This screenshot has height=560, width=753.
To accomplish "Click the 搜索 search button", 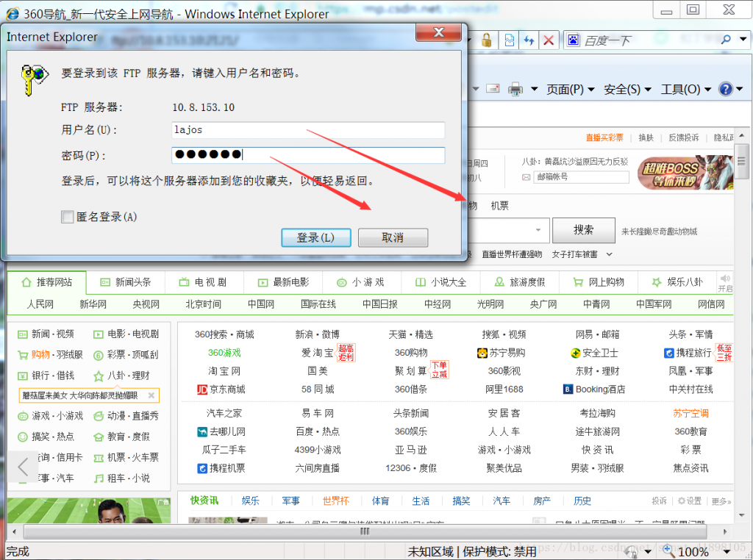I will coord(583,230).
